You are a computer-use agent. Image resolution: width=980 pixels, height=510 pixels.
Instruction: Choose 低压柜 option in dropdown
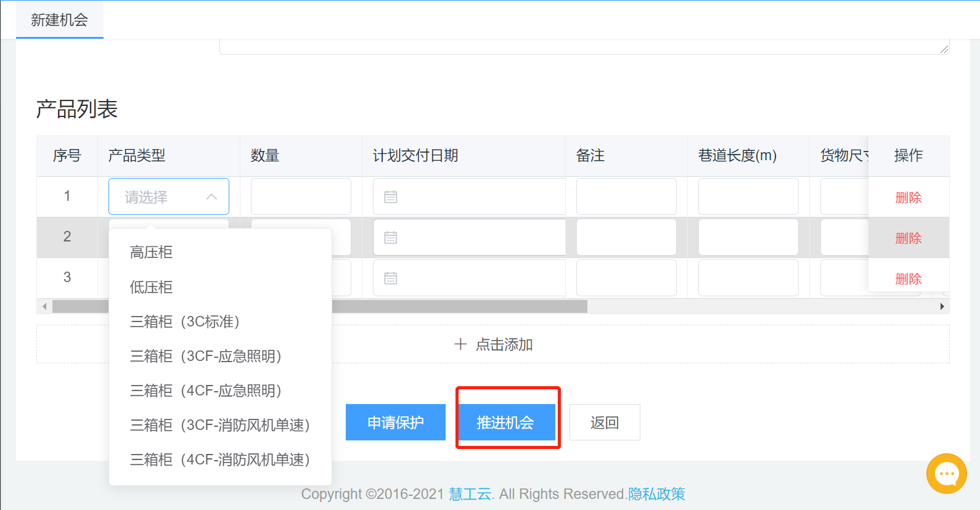151,287
